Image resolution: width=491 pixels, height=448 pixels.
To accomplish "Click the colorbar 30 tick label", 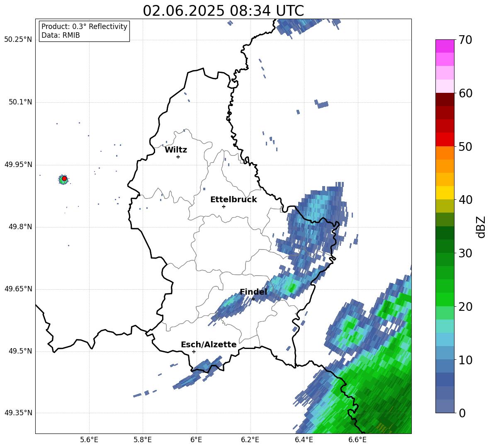I will 466,253.
